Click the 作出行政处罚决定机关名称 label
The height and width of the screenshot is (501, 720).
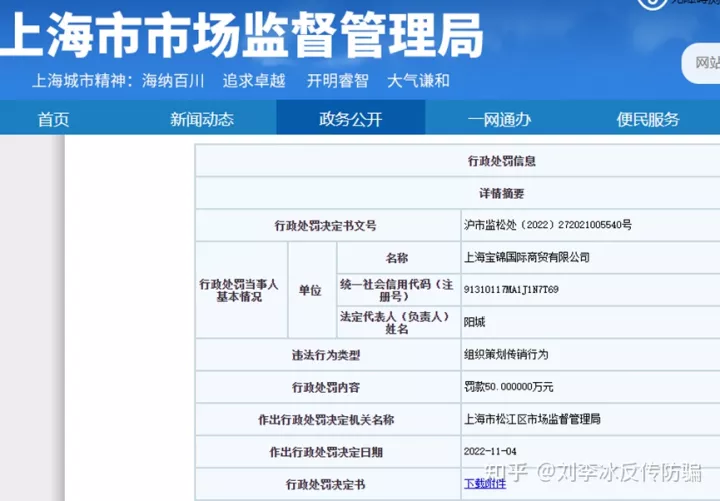pyautogui.click(x=326, y=420)
